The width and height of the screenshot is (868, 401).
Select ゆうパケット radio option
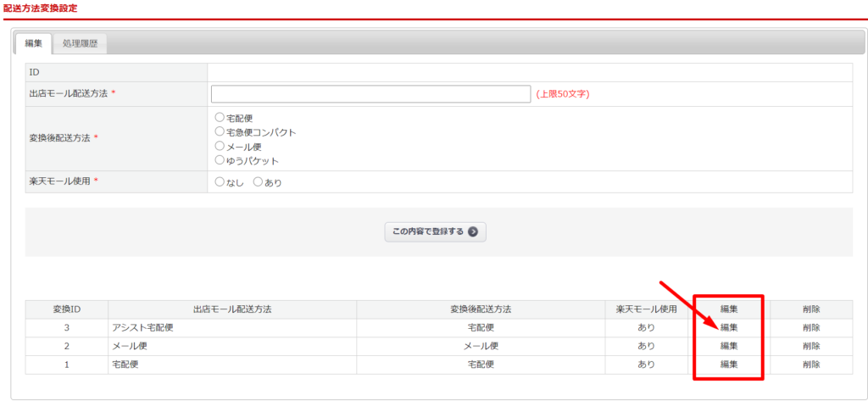[220, 160]
